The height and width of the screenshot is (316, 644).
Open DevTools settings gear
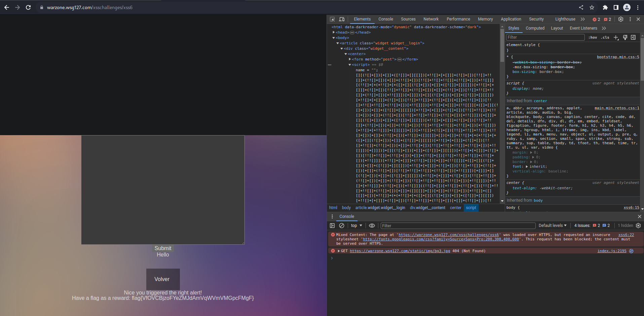coord(621,19)
